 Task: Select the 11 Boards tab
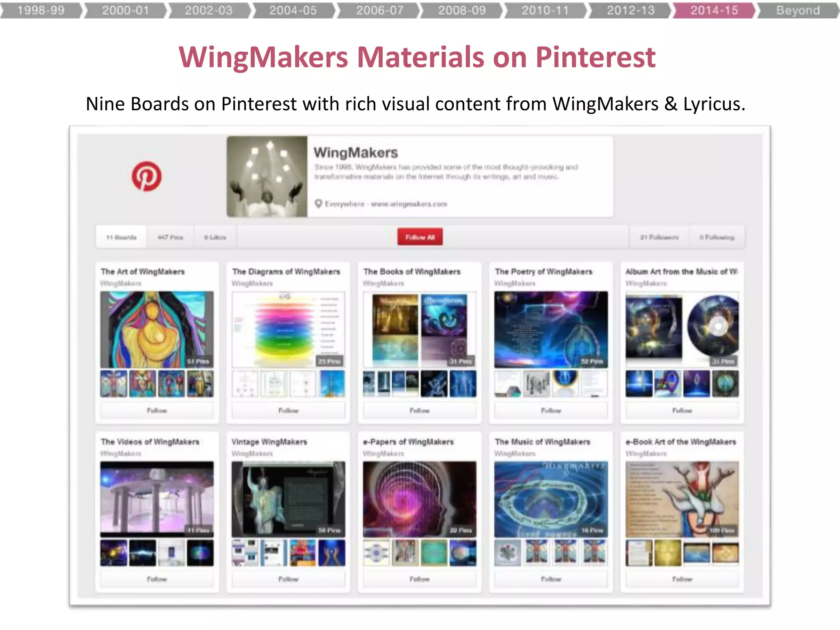pyautogui.click(x=121, y=237)
